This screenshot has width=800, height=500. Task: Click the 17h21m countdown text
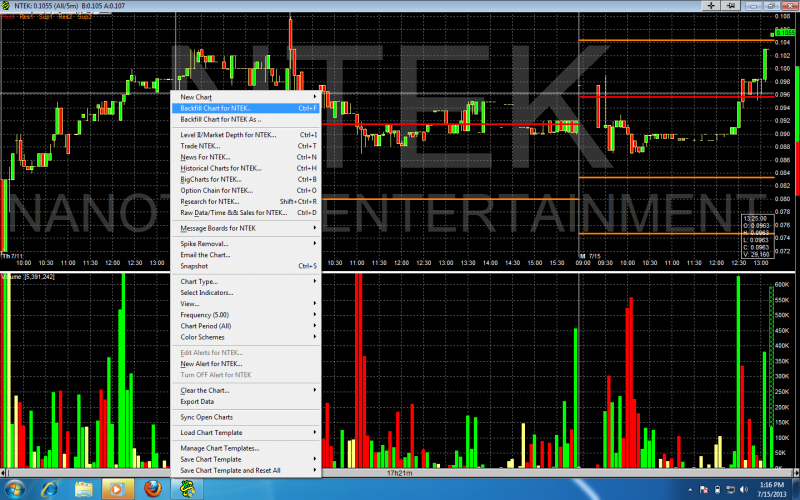point(399,473)
